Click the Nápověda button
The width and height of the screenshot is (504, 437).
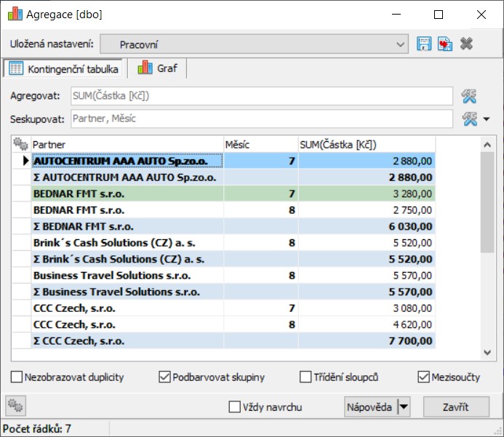click(371, 406)
